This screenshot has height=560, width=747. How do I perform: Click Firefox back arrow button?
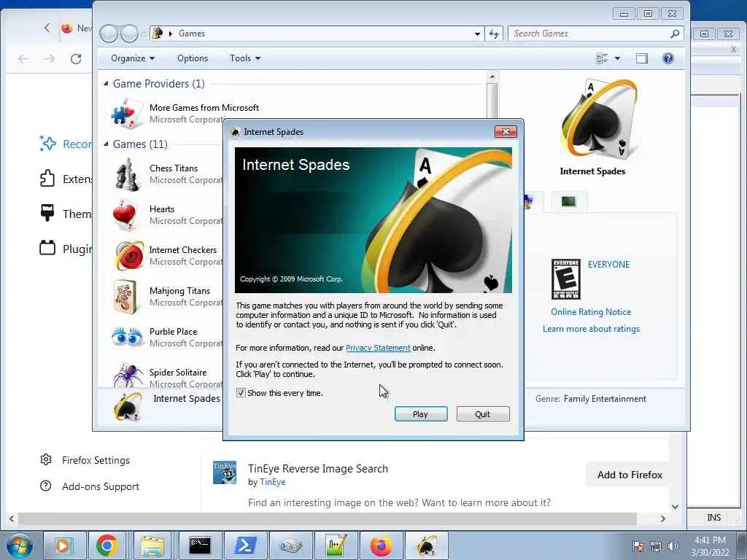tap(23, 59)
